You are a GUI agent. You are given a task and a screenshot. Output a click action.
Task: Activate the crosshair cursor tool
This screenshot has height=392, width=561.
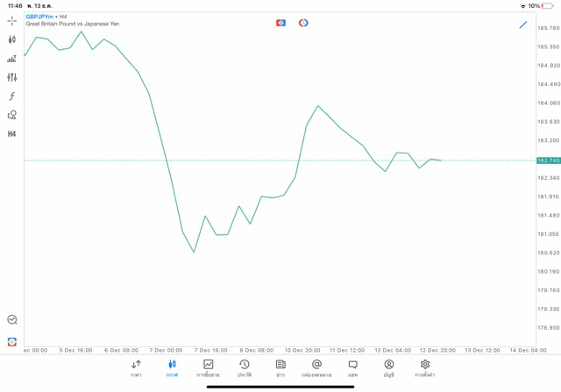[12, 20]
